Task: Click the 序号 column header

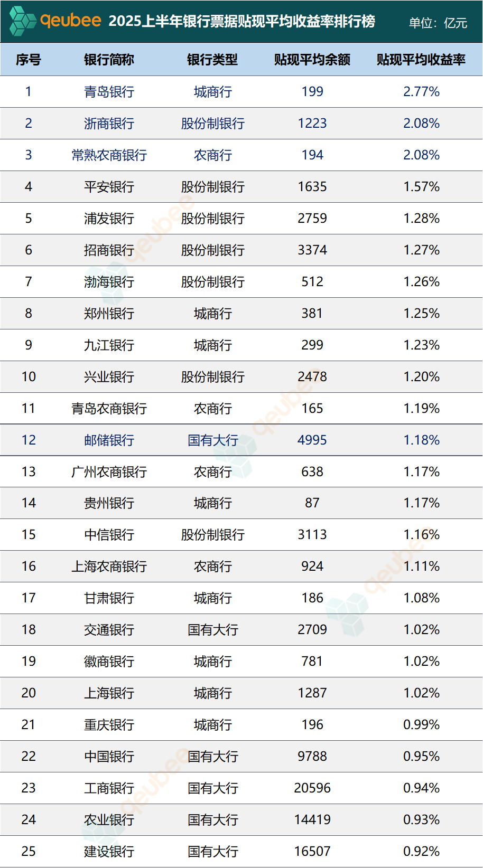Action: pyautogui.click(x=29, y=60)
